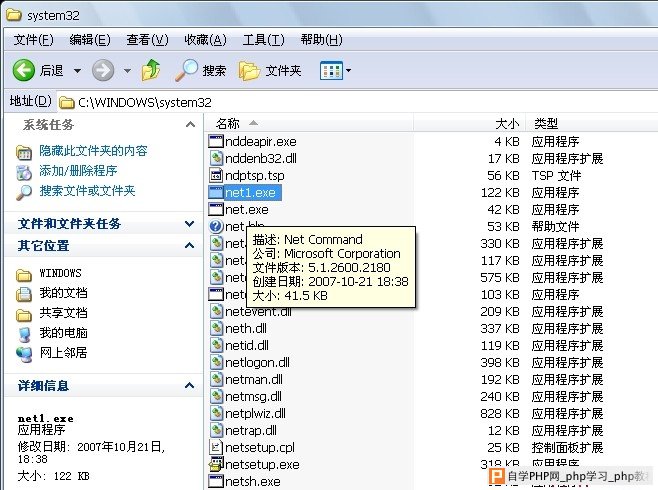Click 搜索文件或文件夹 link

[x=87, y=191]
